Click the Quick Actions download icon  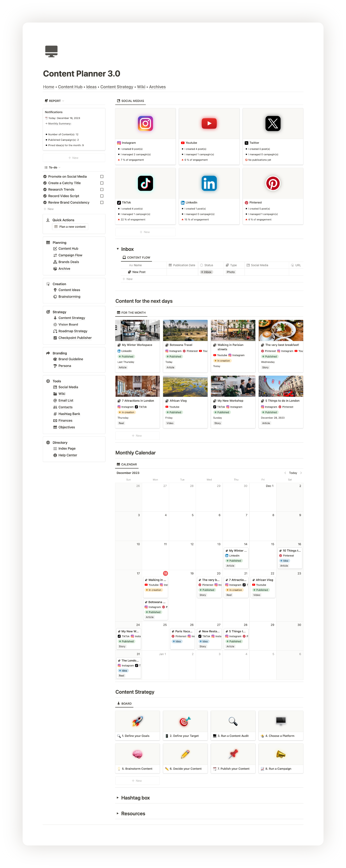coord(48,220)
